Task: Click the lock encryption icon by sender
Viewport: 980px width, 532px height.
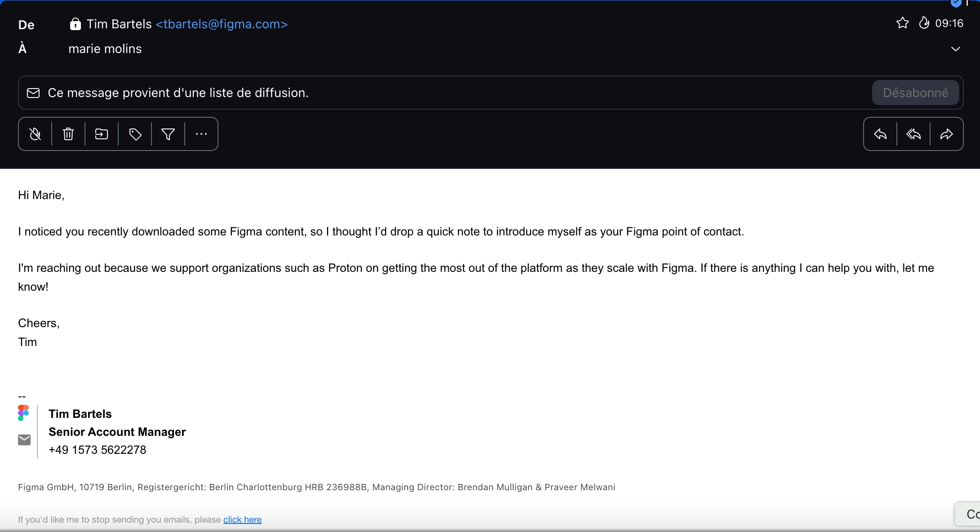Action: [75, 24]
